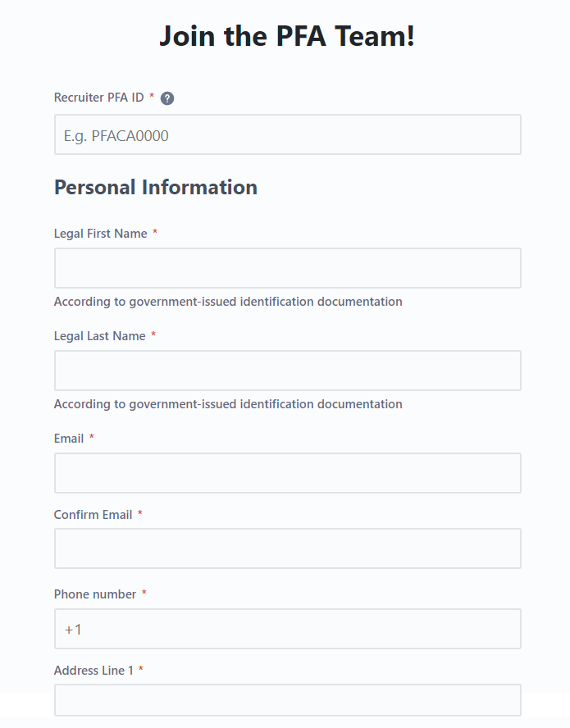Click the E.g. PFACA0000 placeholder field
The image size is (570, 728).
point(287,134)
